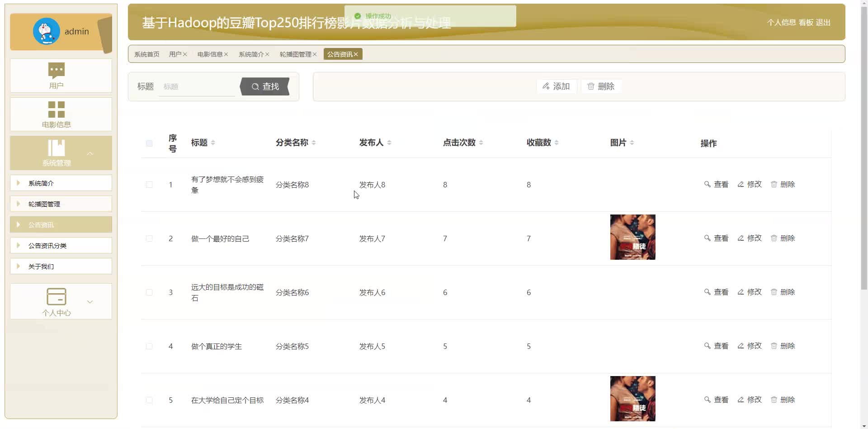Close the 系统简介 tab

267,54
